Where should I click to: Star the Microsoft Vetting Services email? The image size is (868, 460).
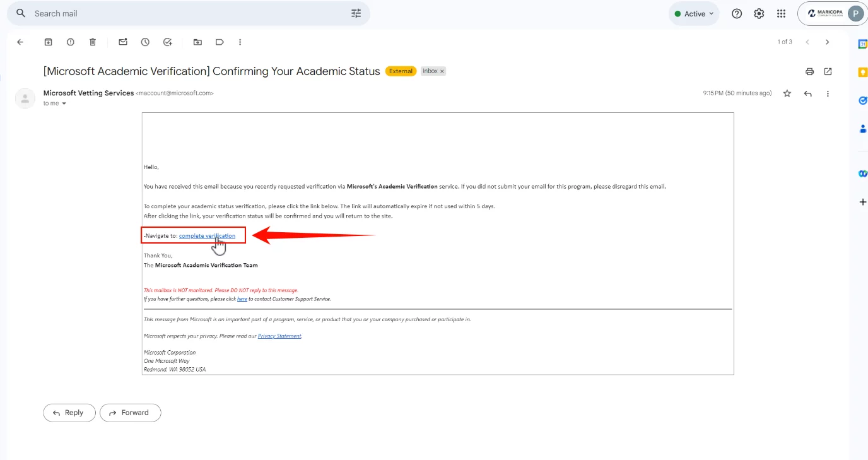(x=787, y=93)
